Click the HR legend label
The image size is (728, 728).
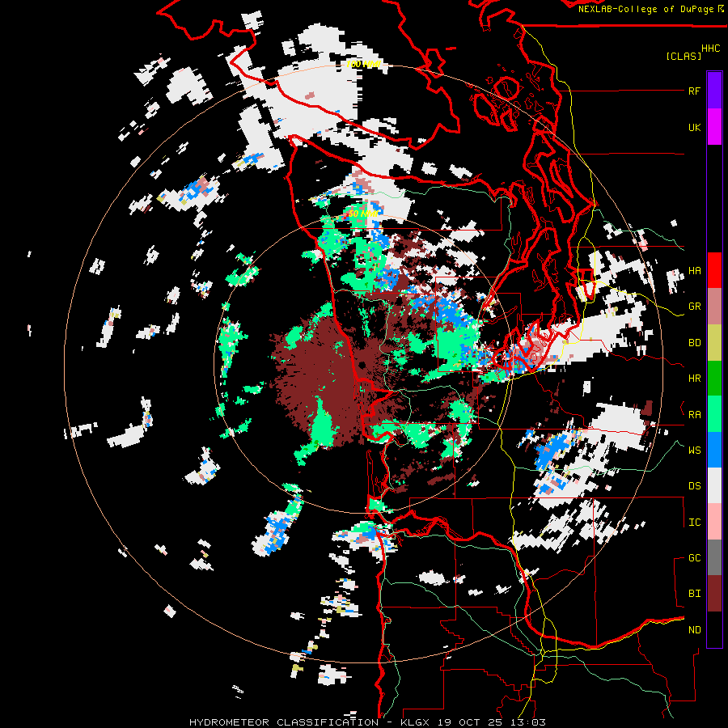pyautogui.click(x=695, y=379)
